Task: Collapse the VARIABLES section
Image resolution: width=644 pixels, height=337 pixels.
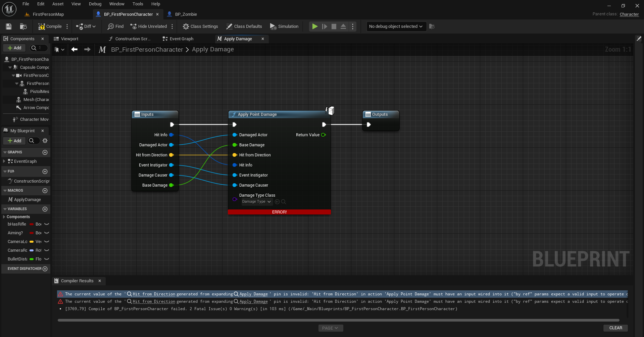Action: [5, 209]
